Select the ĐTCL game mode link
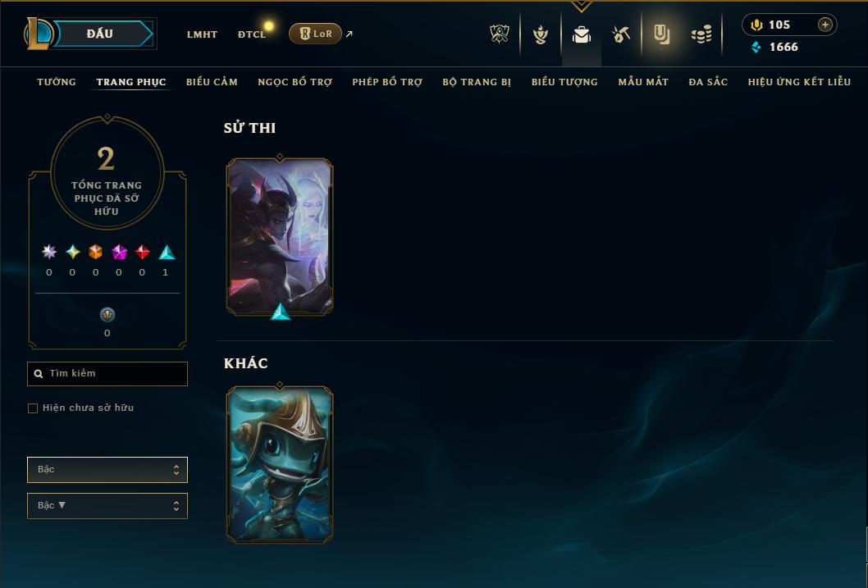 point(252,34)
